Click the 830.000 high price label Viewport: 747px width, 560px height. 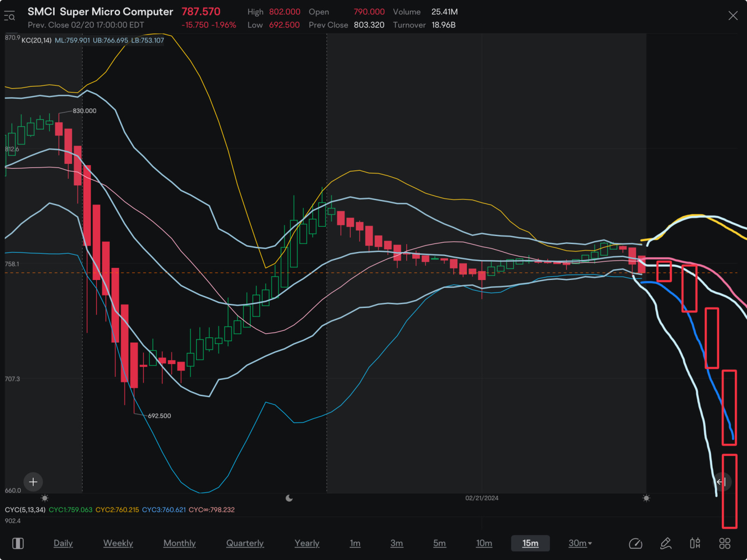pyautogui.click(x=85, y=111)
